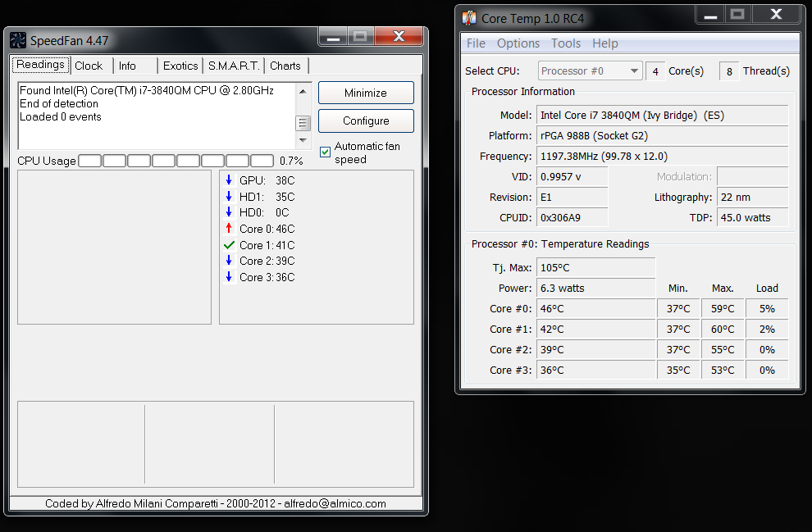Click the first CPU Usage bar segment

(x=89, y=161)
